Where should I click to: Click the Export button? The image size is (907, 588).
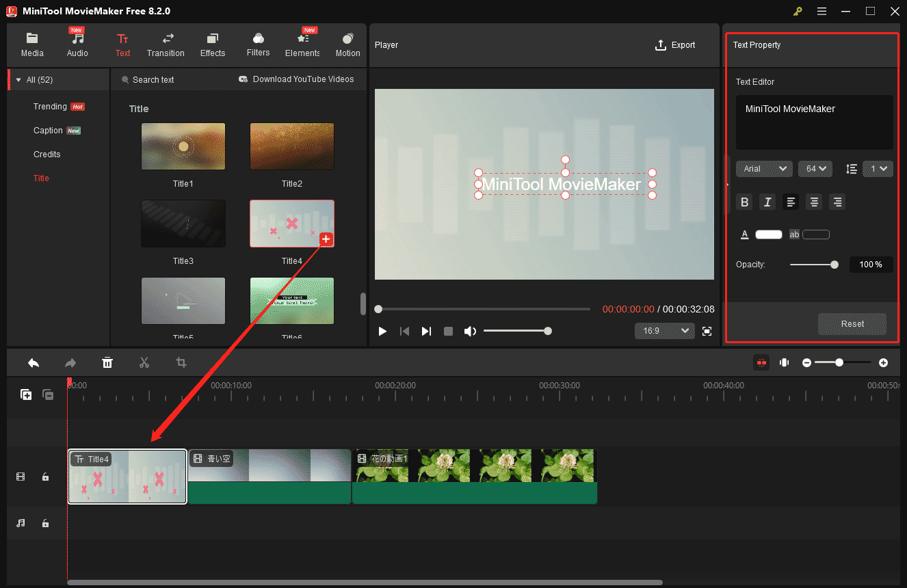point(675,45)
